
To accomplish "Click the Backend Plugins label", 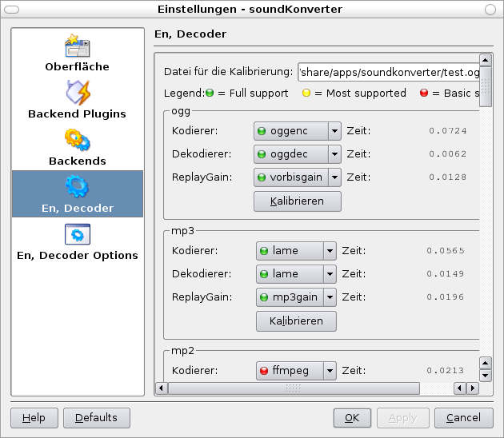I will point(77,114).
